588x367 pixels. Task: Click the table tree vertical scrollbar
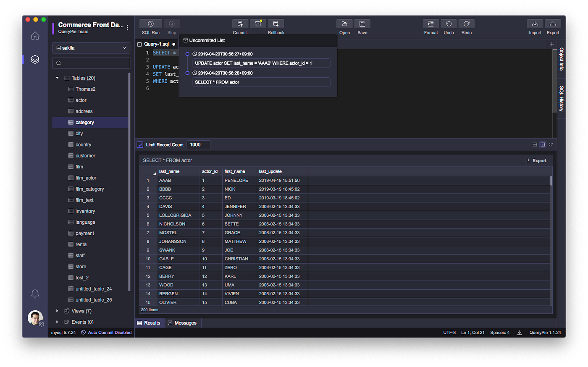pyautogui.click(x=129, y=182)
